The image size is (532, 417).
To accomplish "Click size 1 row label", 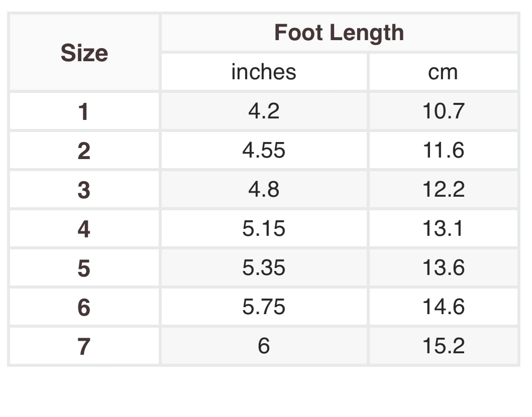I will (x=84, y=111).
